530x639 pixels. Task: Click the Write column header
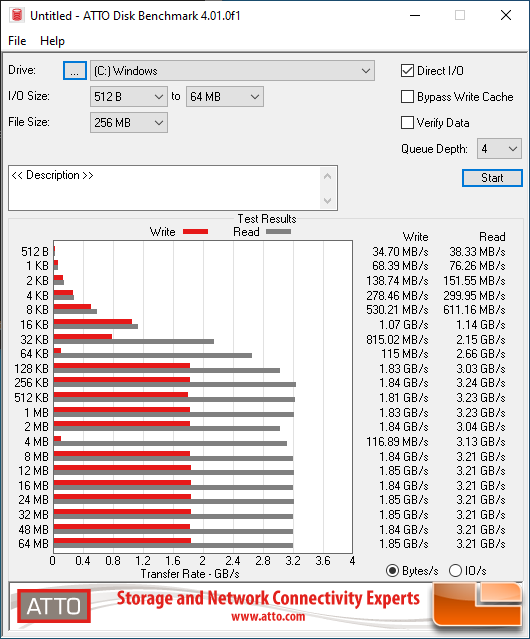pos(416,237)
